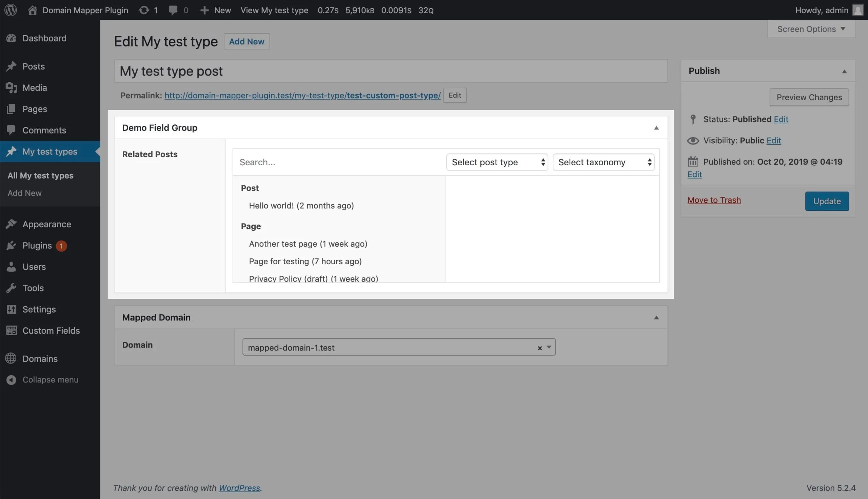Open the updates icon in the admin bar
This screenshot has height=499, width=868.
tap(144, 10)
